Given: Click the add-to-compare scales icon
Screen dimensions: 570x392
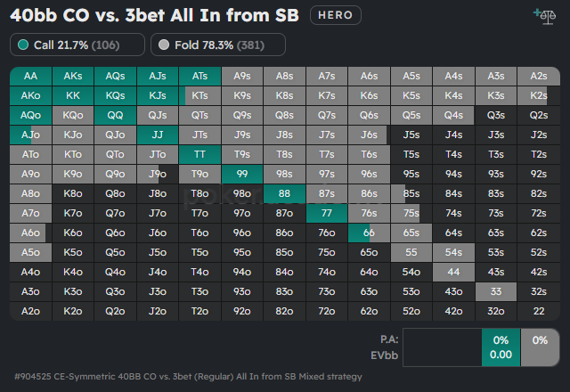Looking at the screenshot, I should (541, 14).
